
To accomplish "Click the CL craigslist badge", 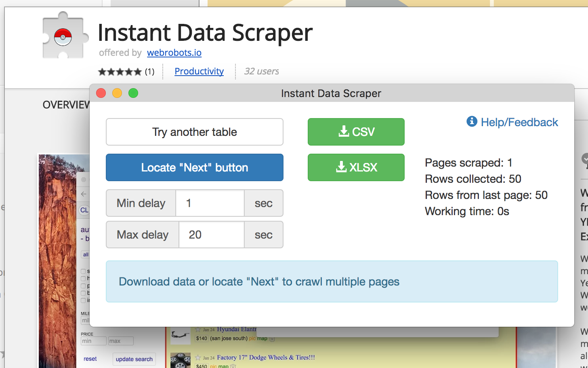I will (84, 210).
